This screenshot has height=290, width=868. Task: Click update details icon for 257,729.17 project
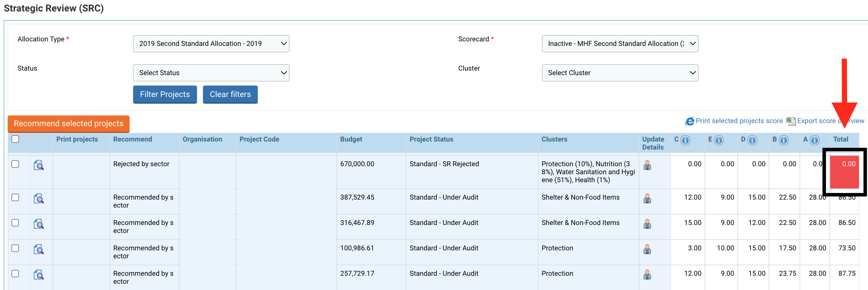pyautogui.click(x=647, y=274)
